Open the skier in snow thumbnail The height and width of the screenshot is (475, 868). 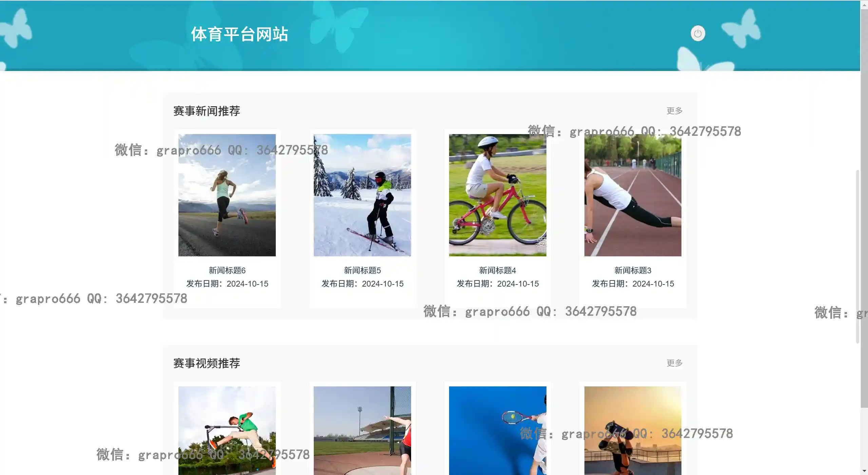point(362,195)
